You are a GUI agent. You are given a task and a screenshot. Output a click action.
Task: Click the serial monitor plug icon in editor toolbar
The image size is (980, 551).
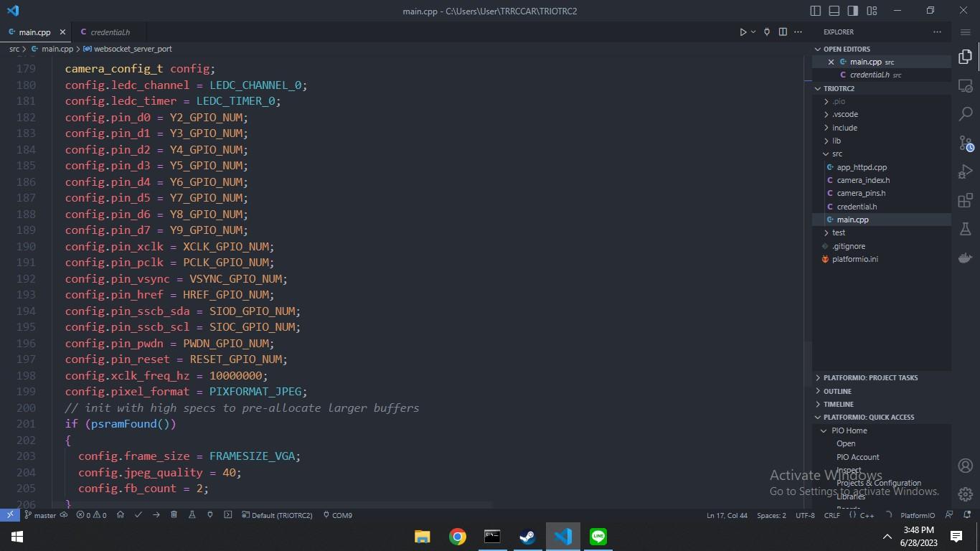pos(767,32)
